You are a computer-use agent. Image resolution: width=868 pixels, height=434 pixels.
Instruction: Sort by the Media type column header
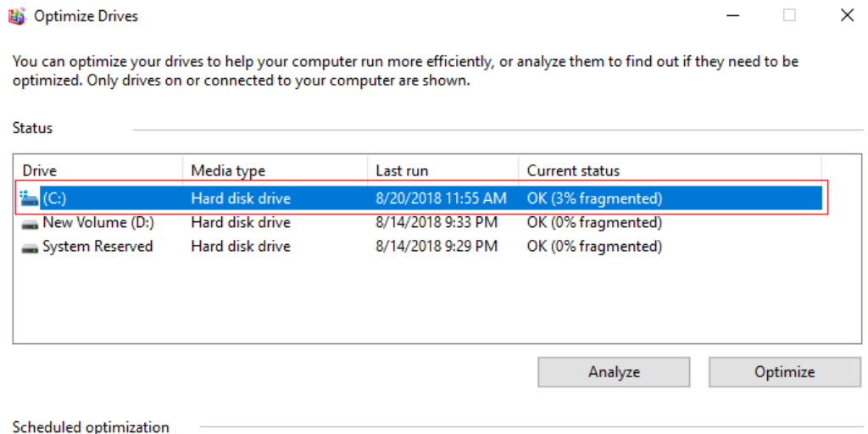coord(228,170)
